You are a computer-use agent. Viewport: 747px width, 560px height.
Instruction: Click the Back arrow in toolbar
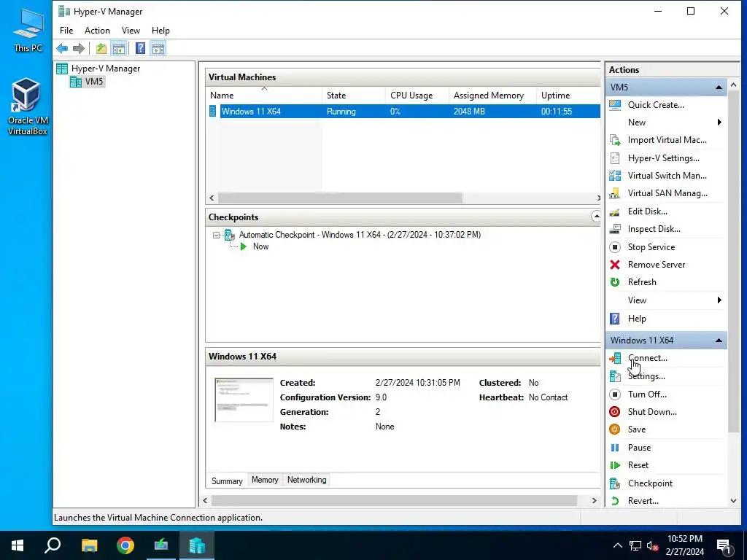[62, 48]
